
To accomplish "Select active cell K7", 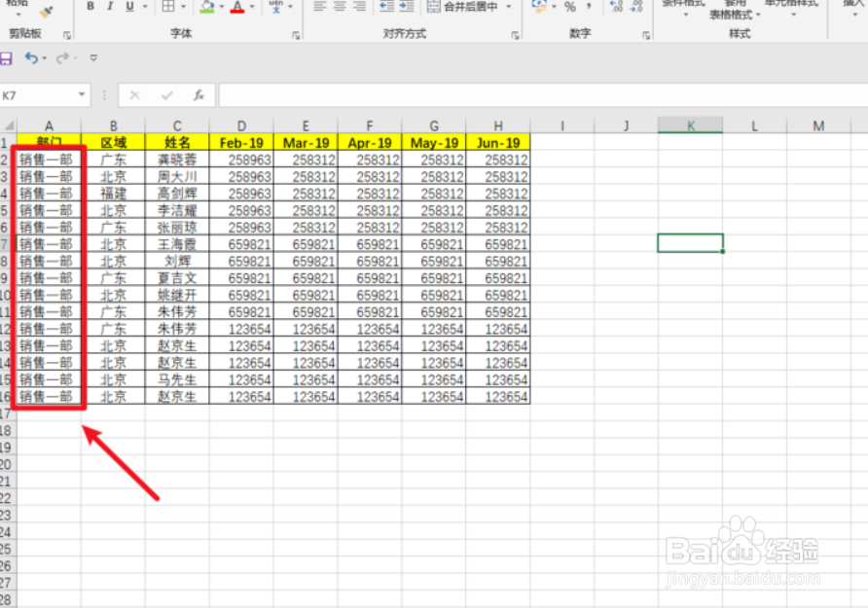I will click(690, 243).
